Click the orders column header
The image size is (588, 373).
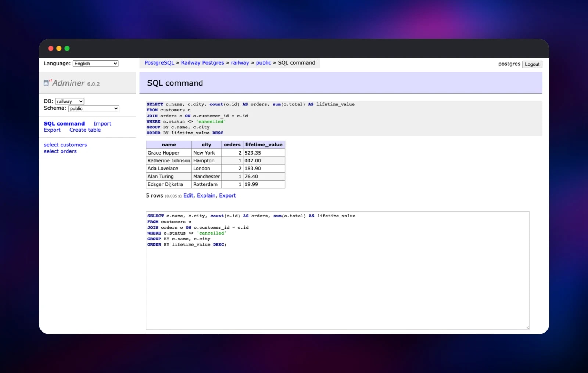232,145
